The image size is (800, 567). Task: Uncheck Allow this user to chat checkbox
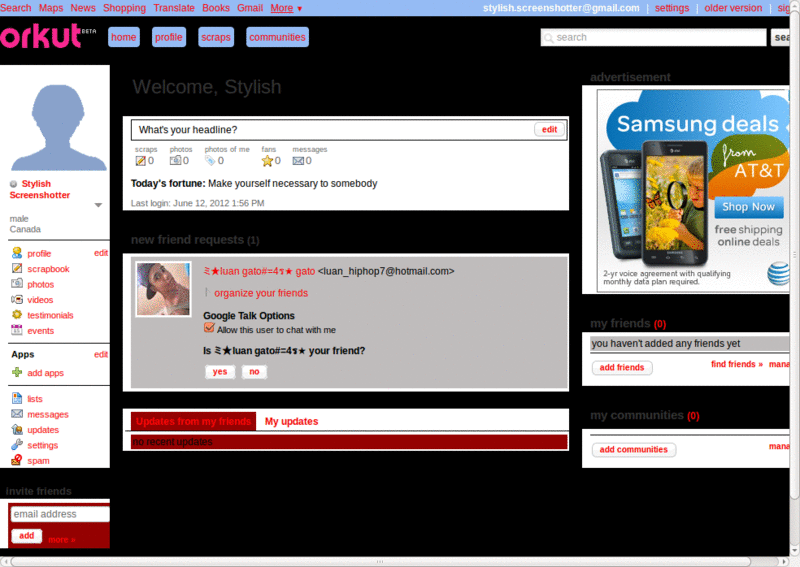[209, 328]
